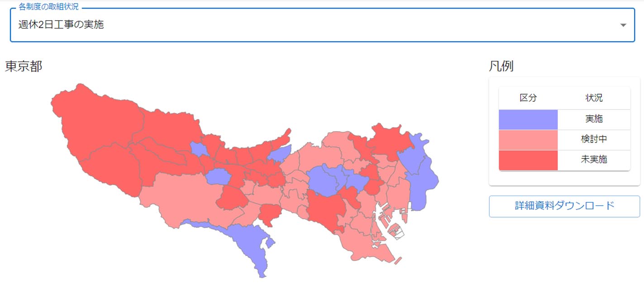The width and height of the screenshot is (644, 285).
Task: Click the 詳細資料ダウンロード button
Action: (x=564, y=206)
